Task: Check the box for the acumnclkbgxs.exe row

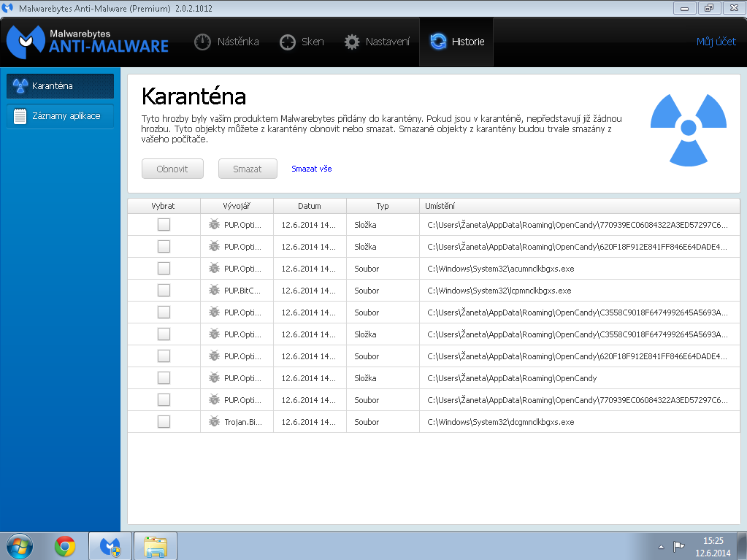Action: point(164,269)
